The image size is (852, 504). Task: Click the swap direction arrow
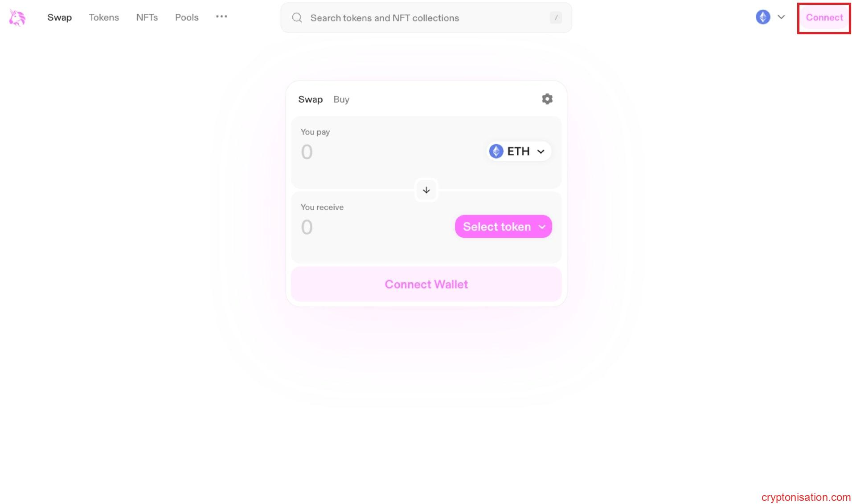point(426,190)
